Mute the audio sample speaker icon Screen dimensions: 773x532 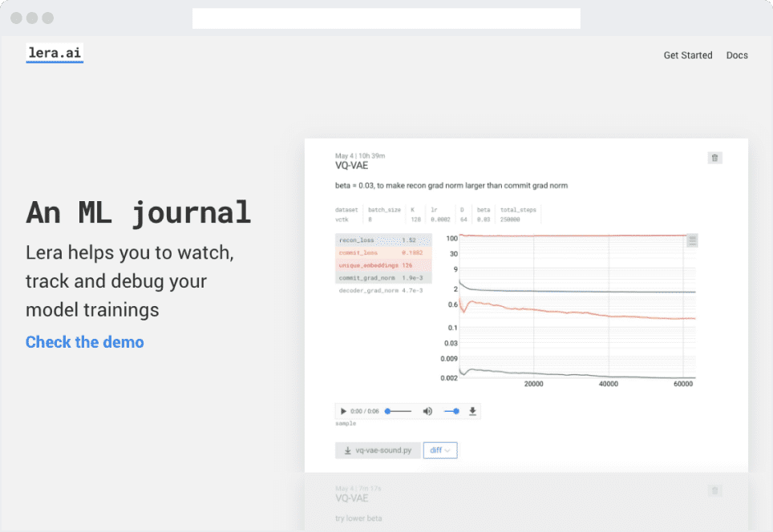427,411
